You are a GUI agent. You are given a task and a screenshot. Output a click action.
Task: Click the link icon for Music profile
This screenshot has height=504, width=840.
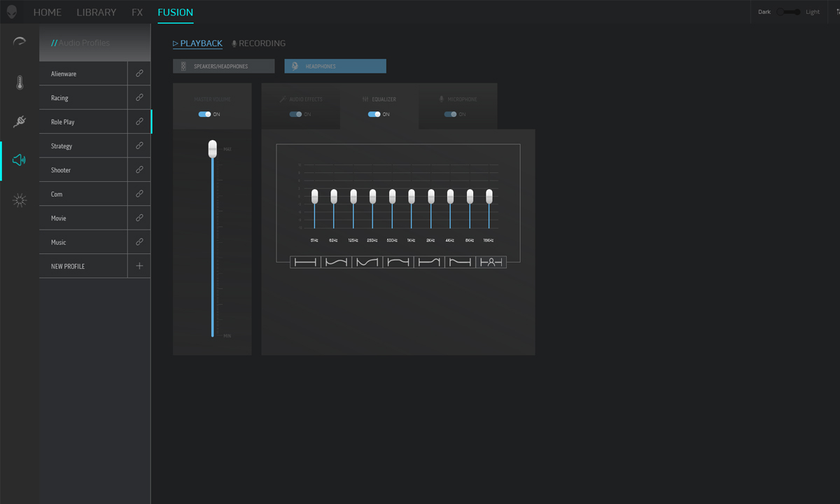click(x=139, y=241)
